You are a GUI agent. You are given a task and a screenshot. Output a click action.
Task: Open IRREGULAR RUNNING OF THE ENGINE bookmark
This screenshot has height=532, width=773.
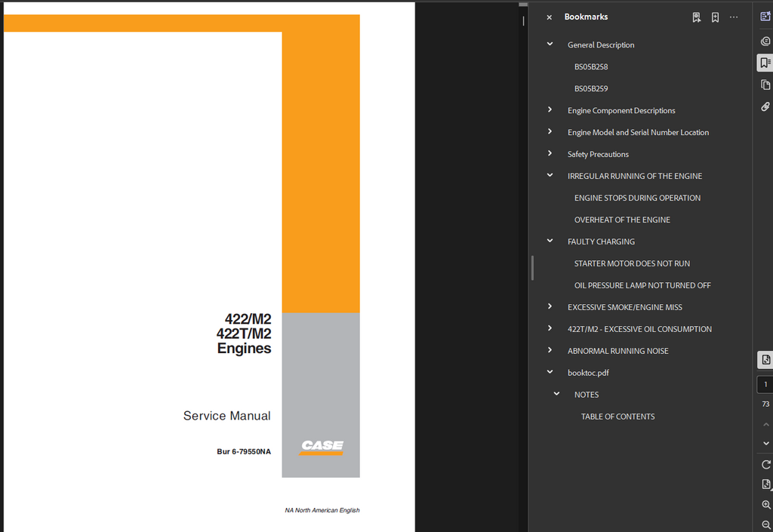pyautogui.click(x=634, y=177)
